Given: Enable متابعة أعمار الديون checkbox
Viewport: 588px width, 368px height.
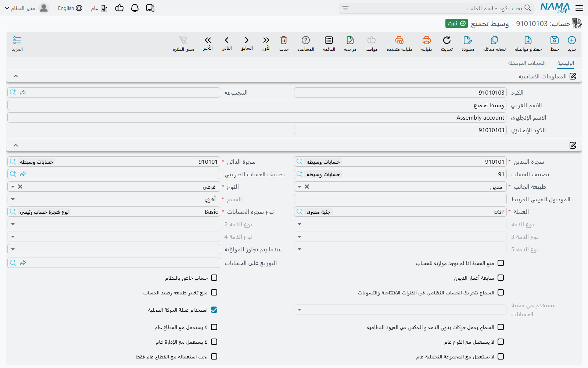Looking at the screenshot, I should [x=501, y=278].
